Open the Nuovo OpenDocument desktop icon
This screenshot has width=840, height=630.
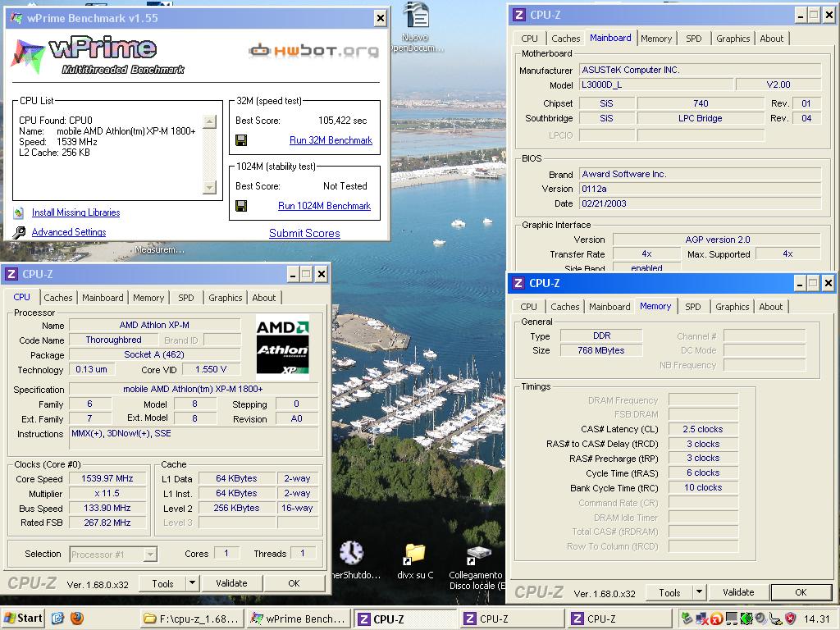coord(417,27)
